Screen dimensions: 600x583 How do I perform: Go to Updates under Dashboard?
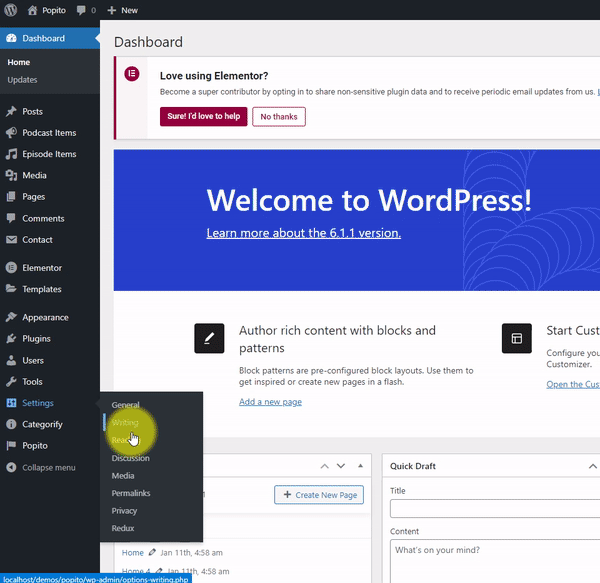(x=22, y=80)
